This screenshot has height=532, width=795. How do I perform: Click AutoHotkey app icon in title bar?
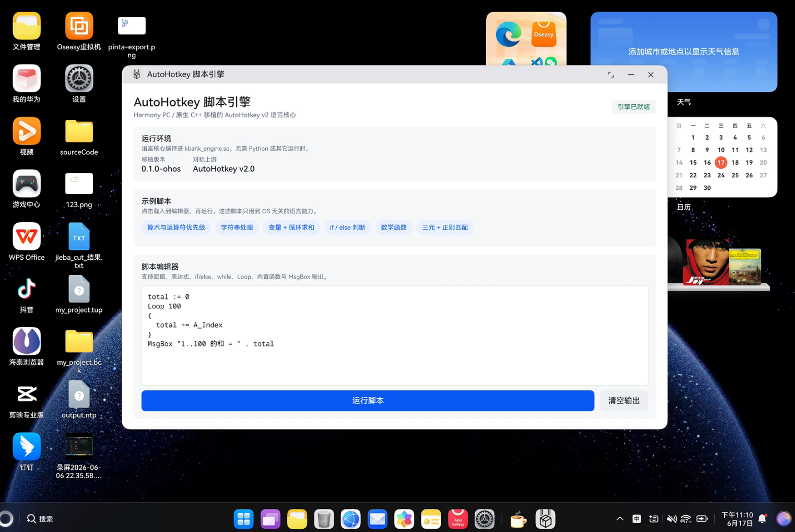137,74
